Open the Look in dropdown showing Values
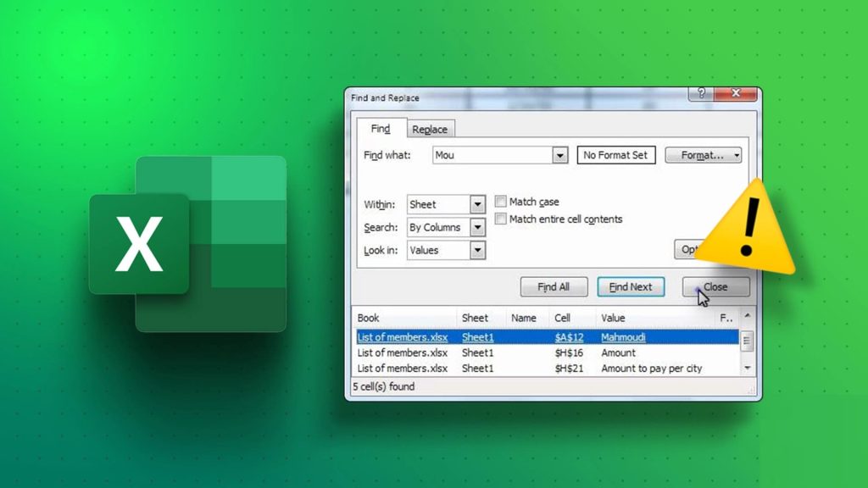Image resolution: width=868 pixels, height=488 pixels. pyautogui.click(x=476, y=250)
